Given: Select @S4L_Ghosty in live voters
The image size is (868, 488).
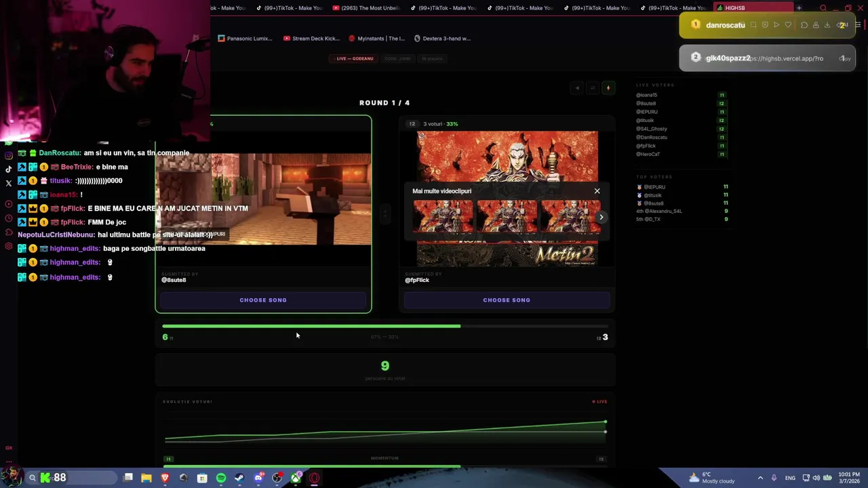Looking at the screenshot, I should [x=652, y=129].
